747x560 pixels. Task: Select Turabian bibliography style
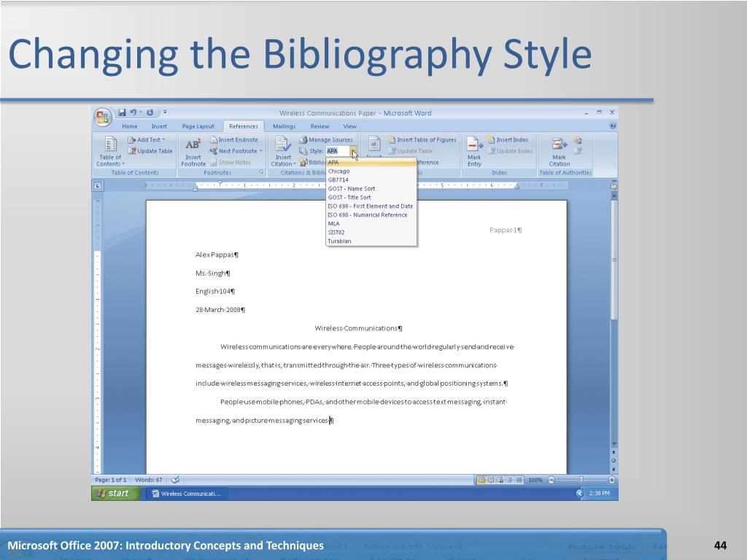tap(371, 241)
